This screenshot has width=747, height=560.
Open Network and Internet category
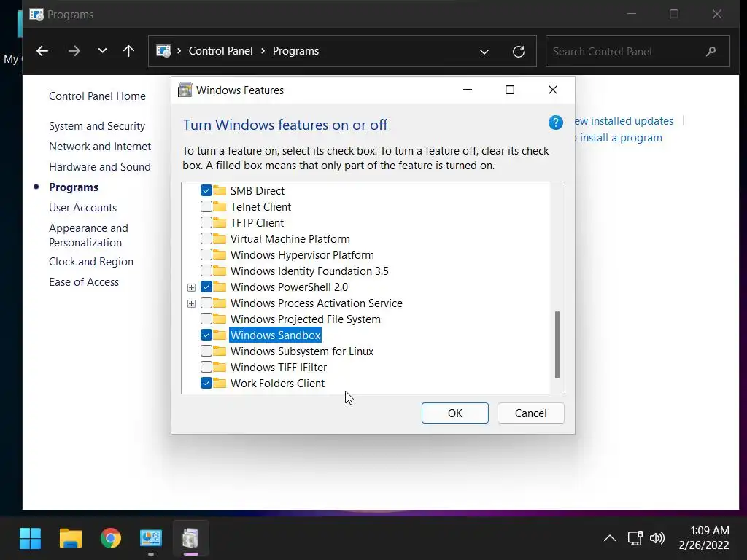click(100, 146)
